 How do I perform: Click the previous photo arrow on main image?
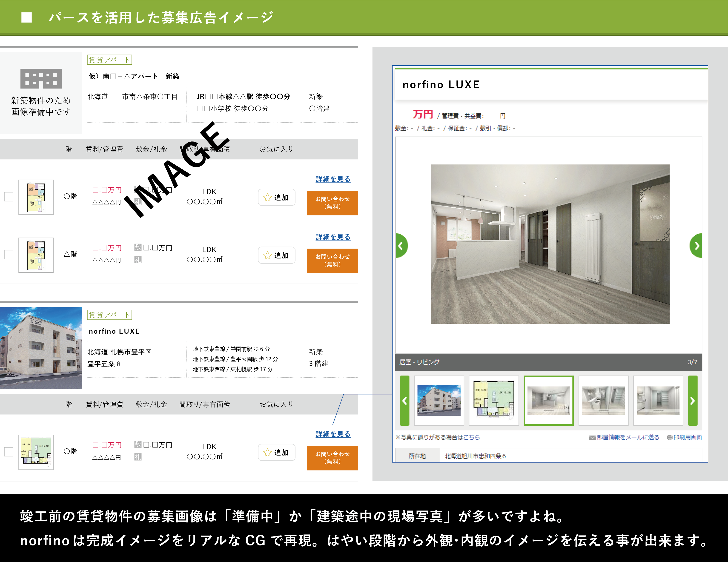click(x=401, y=246)
